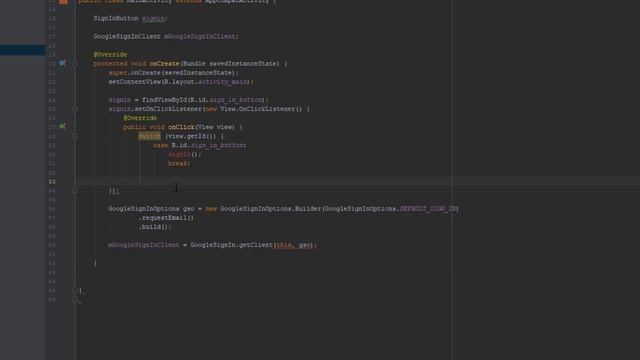Click the findViewById call

pyautogui.click(x=164, y=100)
